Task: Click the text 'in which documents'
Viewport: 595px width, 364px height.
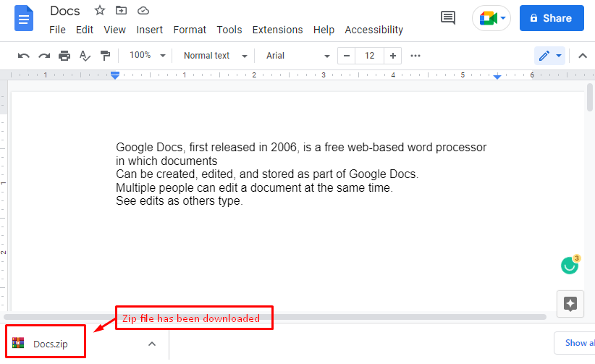Action: point(166,161)
